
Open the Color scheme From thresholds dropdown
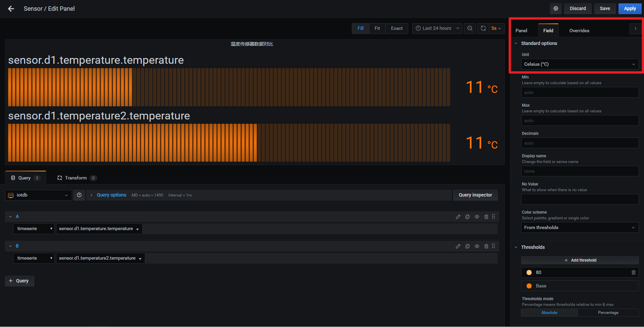point(580,227)
